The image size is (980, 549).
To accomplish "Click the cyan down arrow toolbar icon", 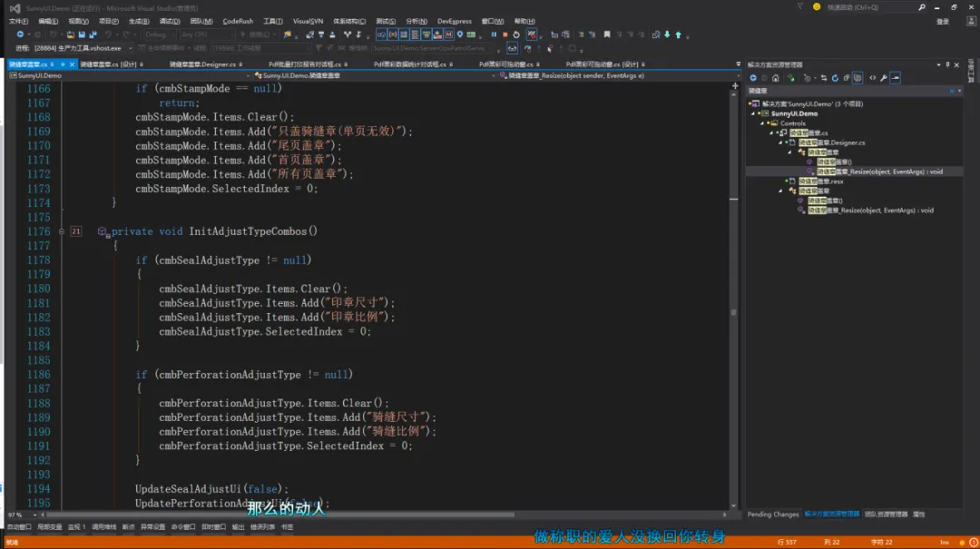I will (667, 34).
